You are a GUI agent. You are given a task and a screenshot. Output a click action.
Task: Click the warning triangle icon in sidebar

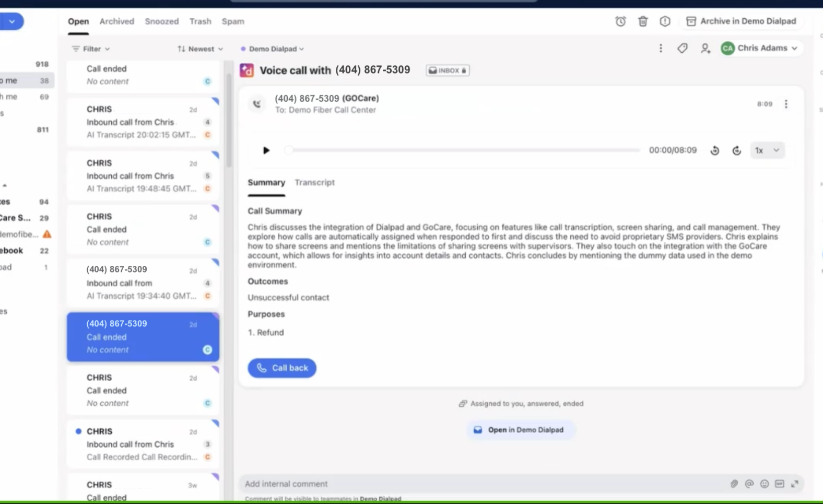pyautogui.click(x=47, y=234)
